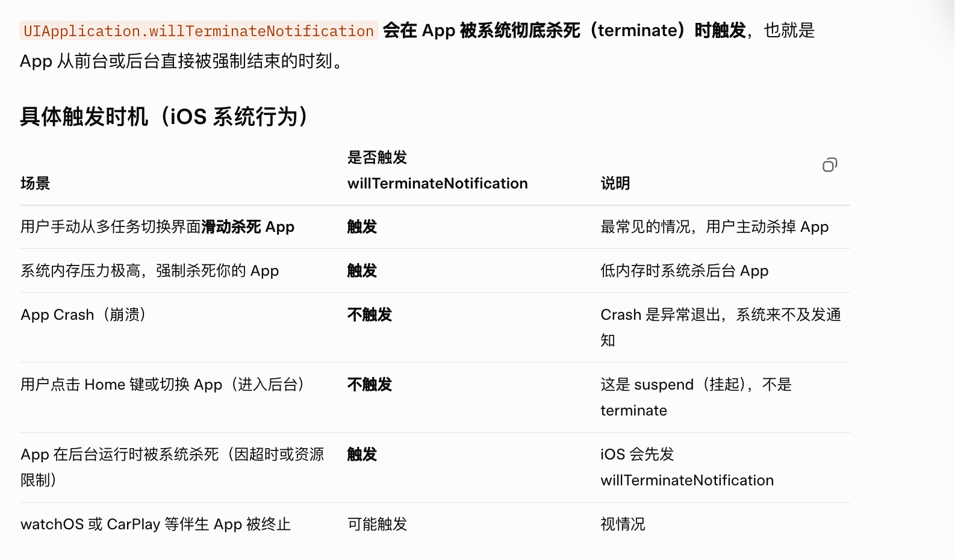Viewport: 955px width, 560px height.
Task: Select the 说明 column header
Action: coord(615,183)
